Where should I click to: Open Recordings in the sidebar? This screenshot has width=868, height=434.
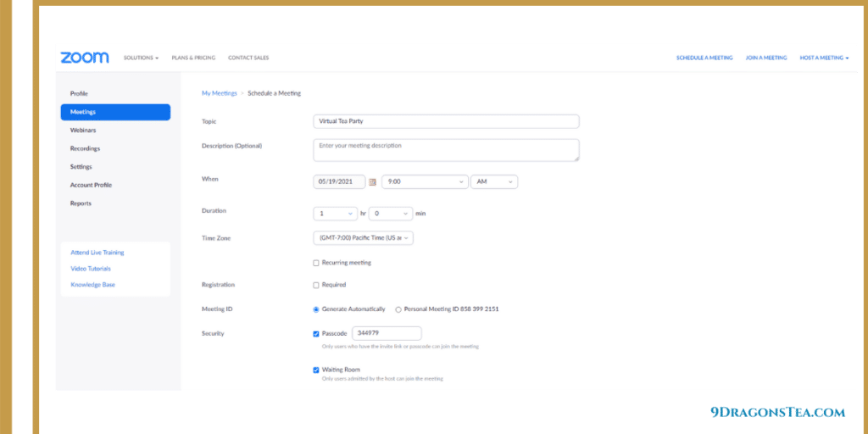[85, 148]
